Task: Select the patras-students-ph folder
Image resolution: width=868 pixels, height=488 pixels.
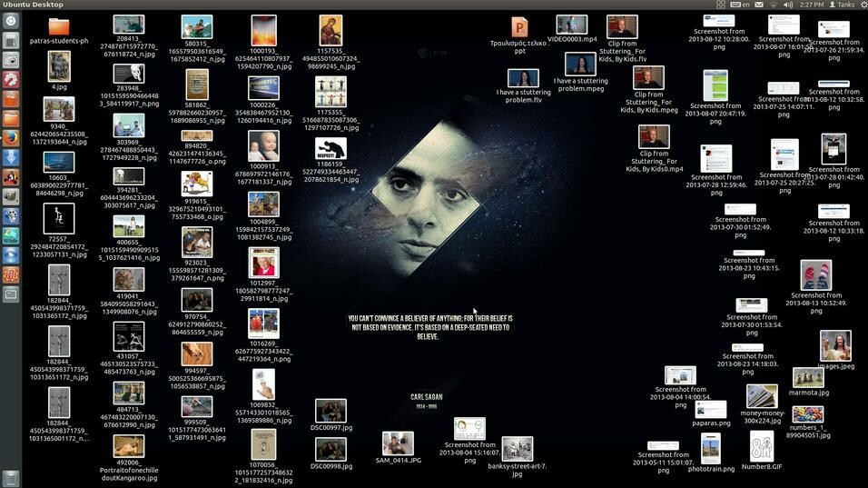Action: coord(59,32)
